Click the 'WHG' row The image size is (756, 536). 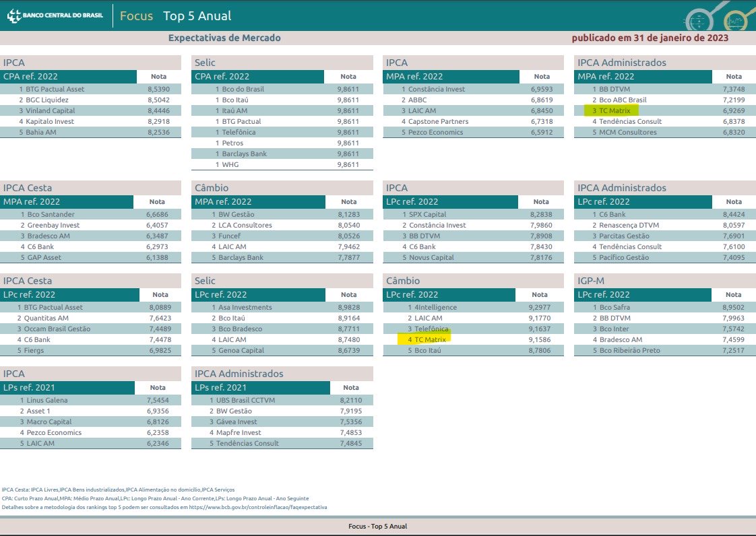[x=282, y=164]
